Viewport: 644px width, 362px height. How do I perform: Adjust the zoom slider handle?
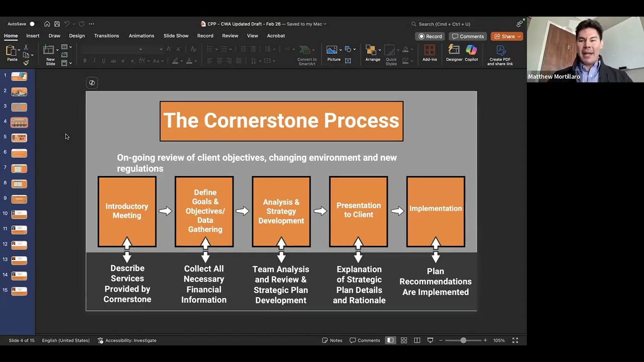coord(463,340)
